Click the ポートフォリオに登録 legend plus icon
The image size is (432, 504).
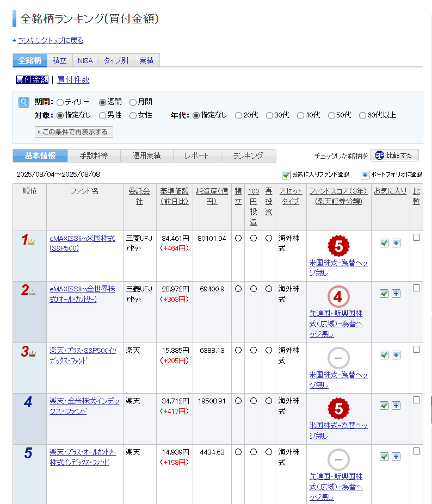coord(365,175)
